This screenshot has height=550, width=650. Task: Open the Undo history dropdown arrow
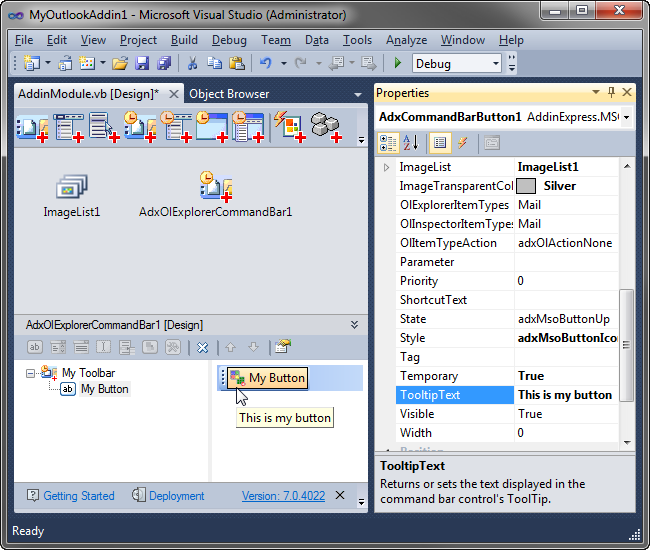284,63
